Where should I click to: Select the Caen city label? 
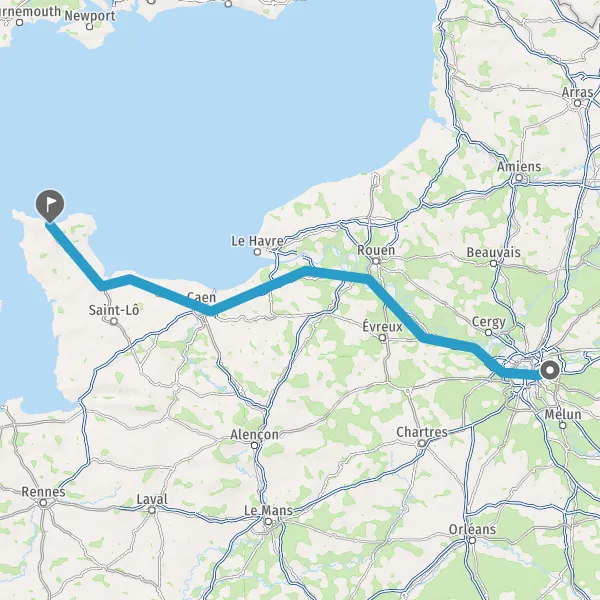pos(202,297)
